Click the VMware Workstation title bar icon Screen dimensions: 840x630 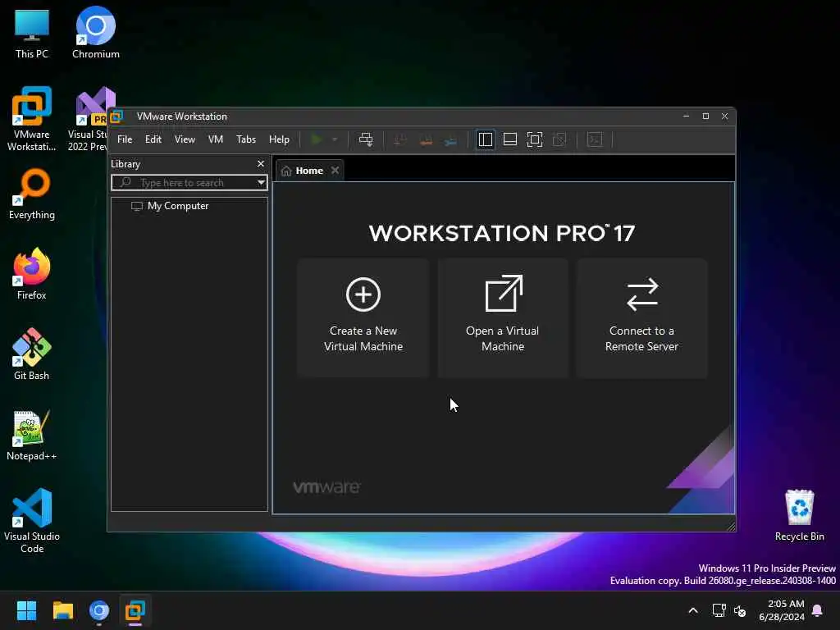click(116, 116)
